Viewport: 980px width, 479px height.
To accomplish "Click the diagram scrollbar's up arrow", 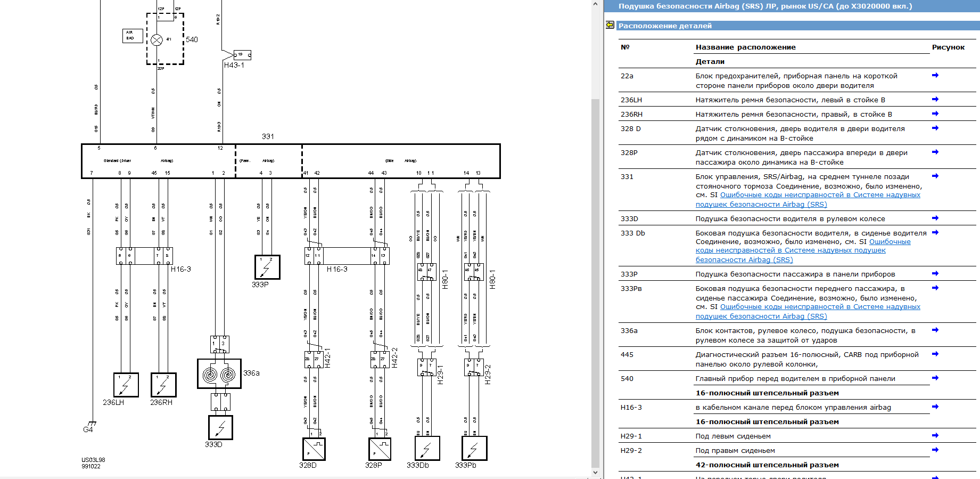I will [596, 4].
